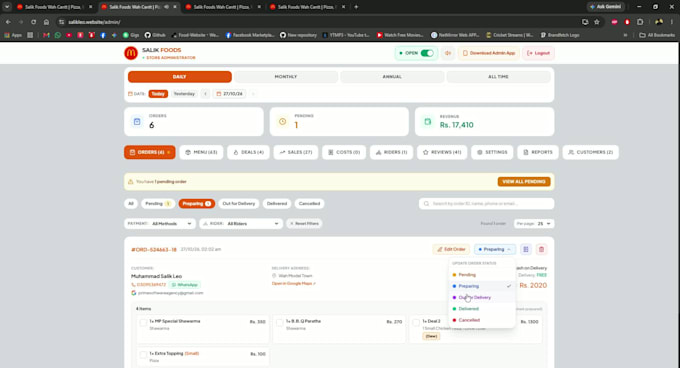Open the REPORTS section
This screenshot has height=368, width=680.
tap(538, 152)
